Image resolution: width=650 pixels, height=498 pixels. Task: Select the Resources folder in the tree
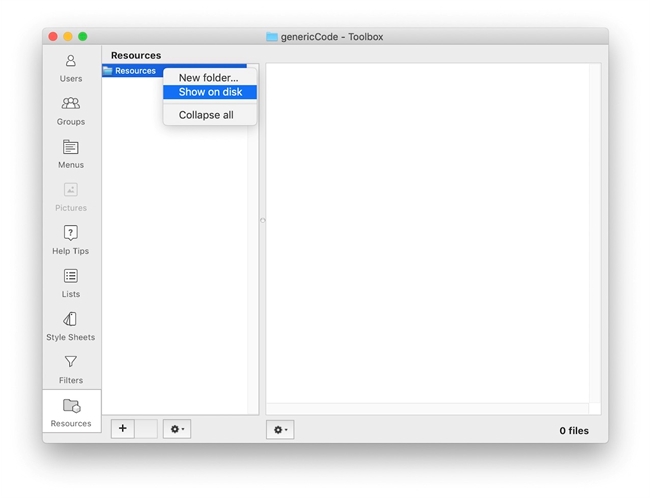[134, 71]
